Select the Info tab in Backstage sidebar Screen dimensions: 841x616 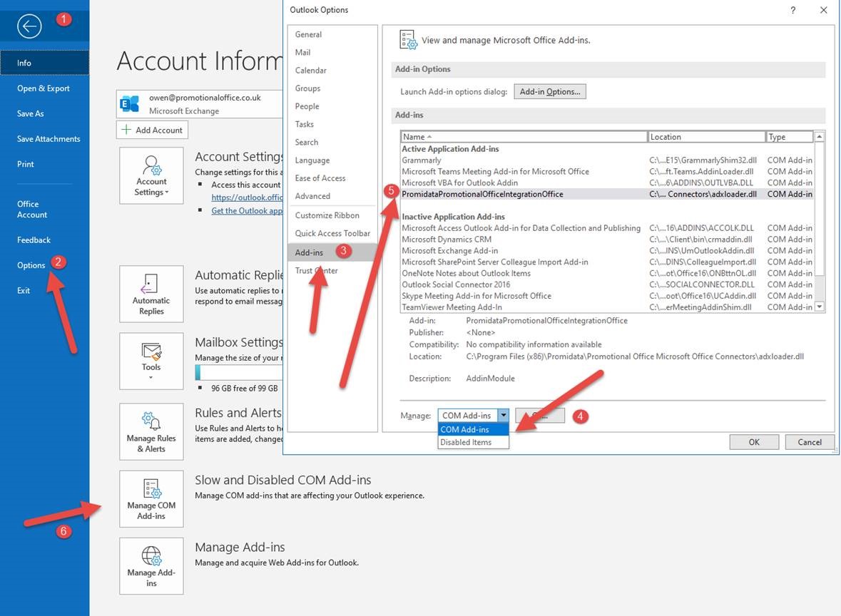tap(44, 63)
